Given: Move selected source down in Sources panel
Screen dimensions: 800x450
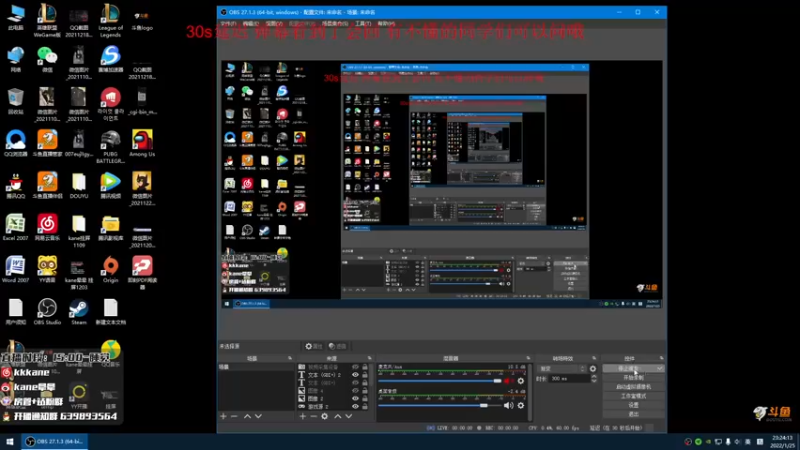Looking at the screenshot, I should point(348,416).
